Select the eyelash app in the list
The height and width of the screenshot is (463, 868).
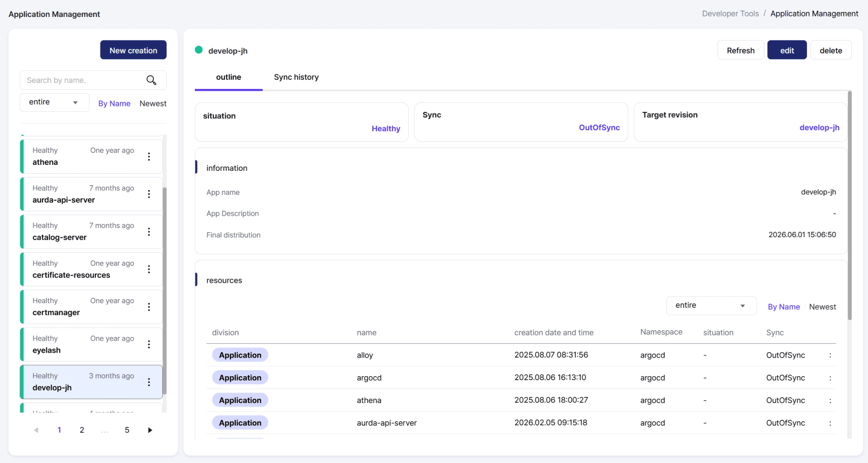pos(91,345)
